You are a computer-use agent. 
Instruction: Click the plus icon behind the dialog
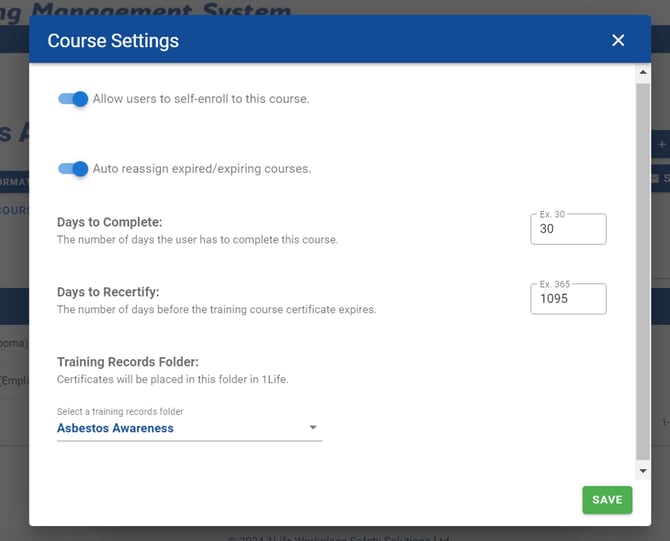661,145
